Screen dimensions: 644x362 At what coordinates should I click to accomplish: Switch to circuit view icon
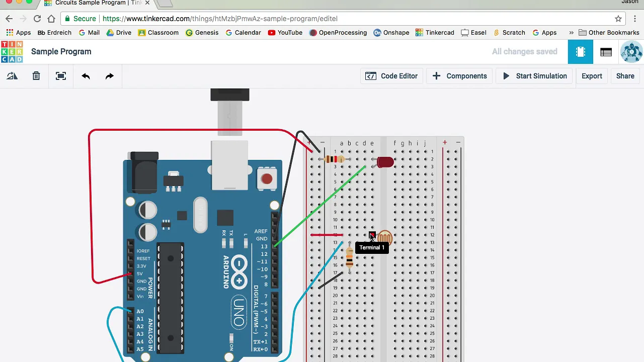(x=581, y=52)
